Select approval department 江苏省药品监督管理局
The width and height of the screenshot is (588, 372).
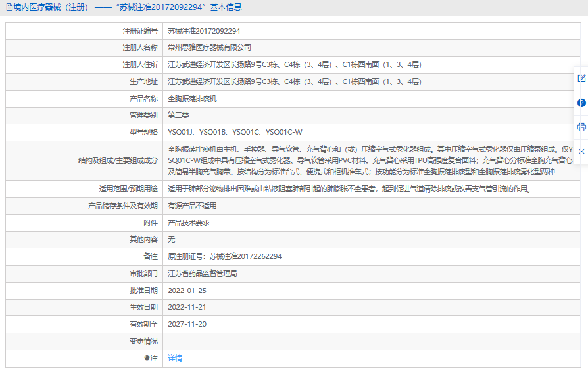pyautogui.click(x=203, y=274)
